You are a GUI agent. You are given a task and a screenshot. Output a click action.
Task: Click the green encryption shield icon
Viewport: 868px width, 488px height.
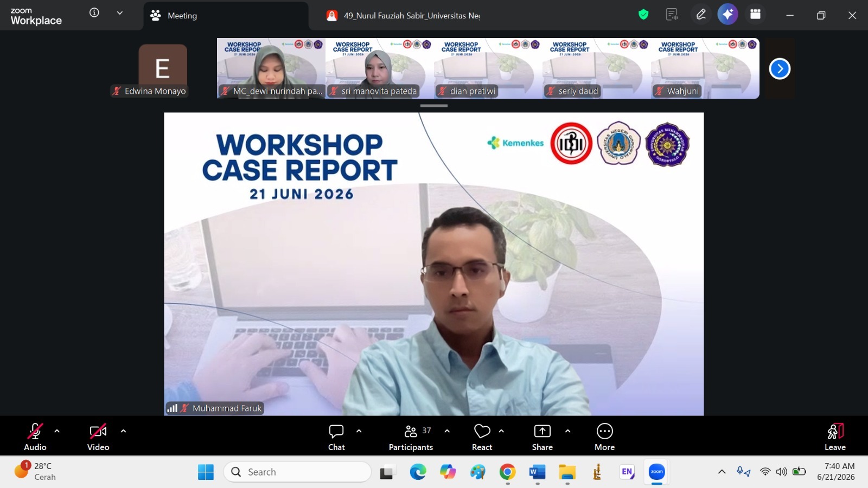click(x=643, y=15)
